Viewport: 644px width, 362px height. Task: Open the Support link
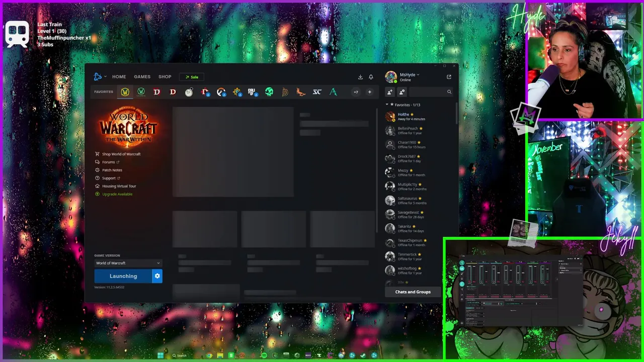point(108,178)
